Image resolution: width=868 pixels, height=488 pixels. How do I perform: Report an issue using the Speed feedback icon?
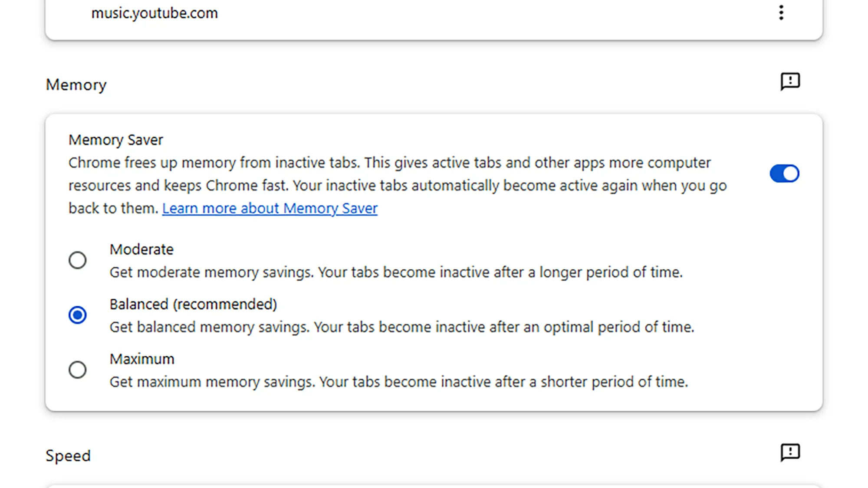pos(790,453)
